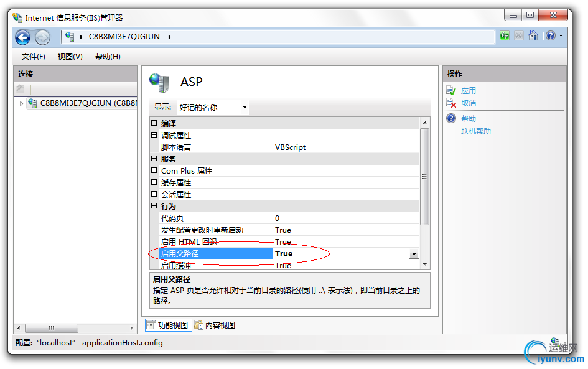Viewport: 588px width, 369px height.
Task: Click scroll up arrow in property grid
Action: tap(425, 123)
